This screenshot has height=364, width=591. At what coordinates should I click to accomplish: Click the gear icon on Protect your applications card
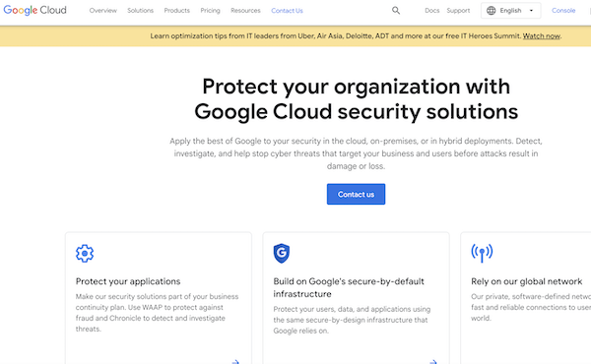tap(85, 254)
